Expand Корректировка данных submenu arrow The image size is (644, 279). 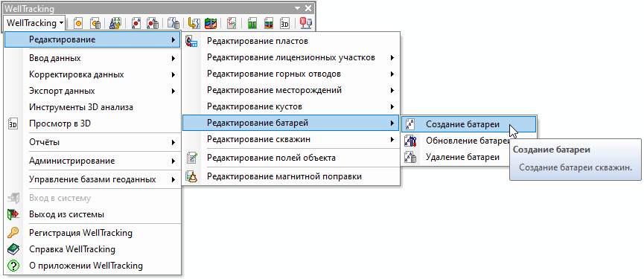(173, 74)
